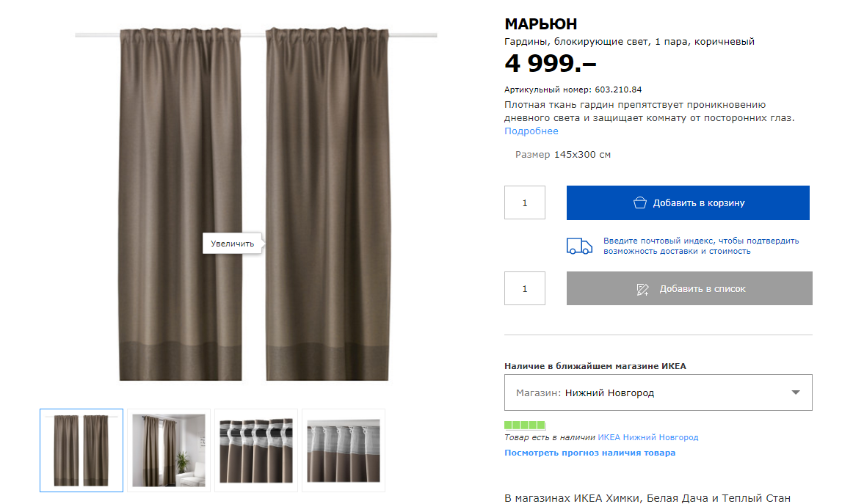853x504 pixels.
Task: Open the ИКЕА Нижний Новгород link
Action: (648, 437)
